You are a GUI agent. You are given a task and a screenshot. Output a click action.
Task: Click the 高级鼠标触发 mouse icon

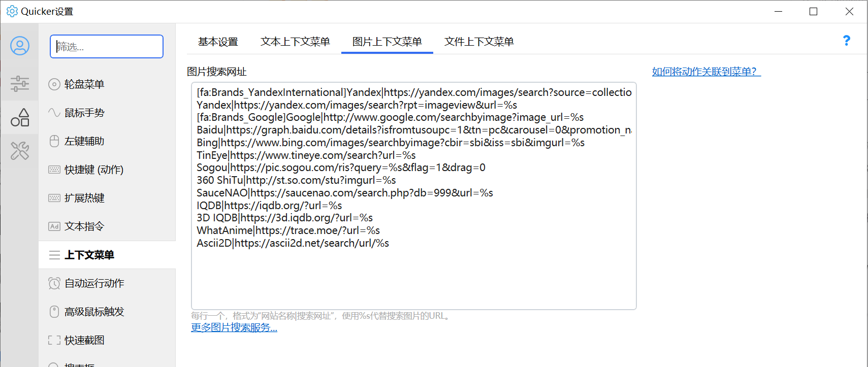click(54, 312)
